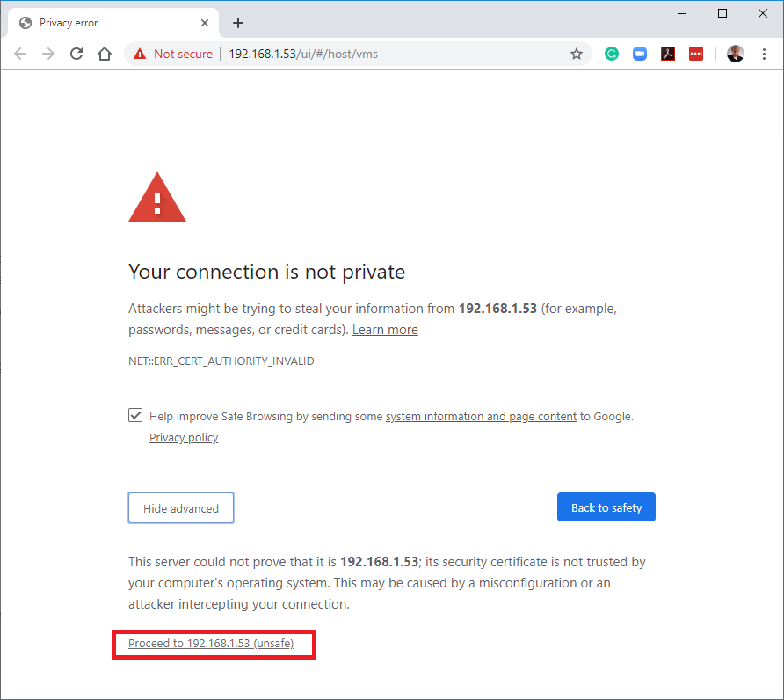Viewport: 784px width, 700px height.
Task: Open the Adobe Acrobat extension
Action: 668,54
